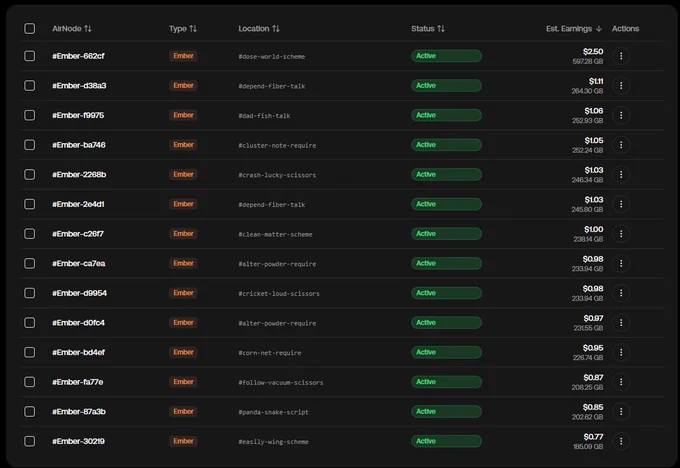Open actions menu for #Ember-2e4d1
The image size is (680, 468).
click(x=621, y=204)
